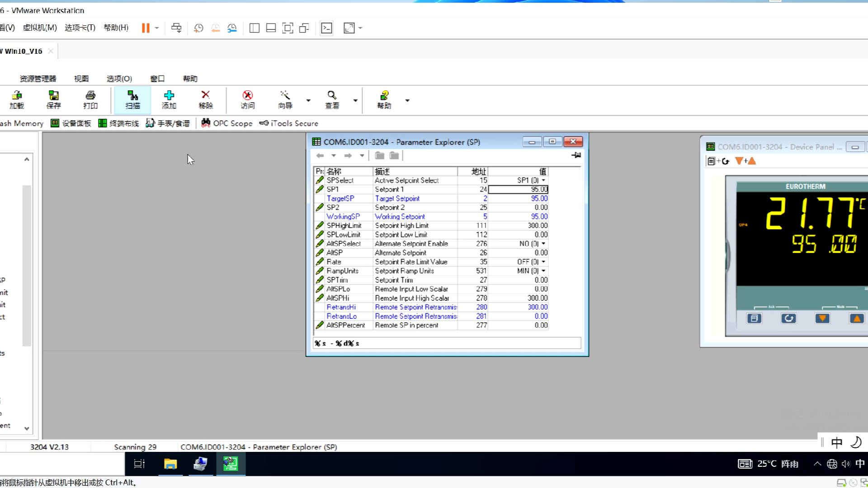Open OPC Scope view

[227, 123]
